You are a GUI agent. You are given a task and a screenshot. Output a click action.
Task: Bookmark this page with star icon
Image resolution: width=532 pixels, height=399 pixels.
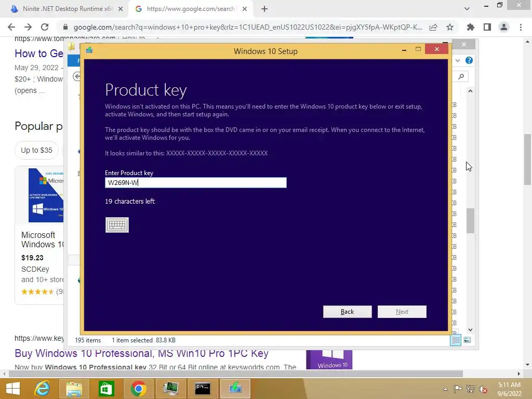450,27
